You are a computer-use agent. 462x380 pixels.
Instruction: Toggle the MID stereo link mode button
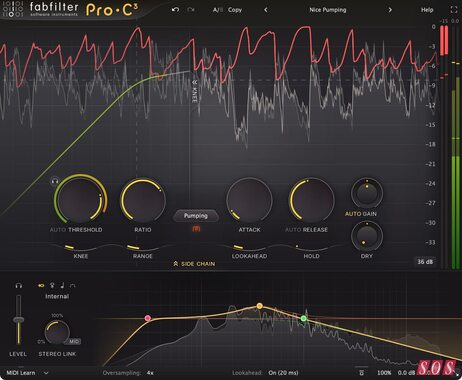point(74,341)
